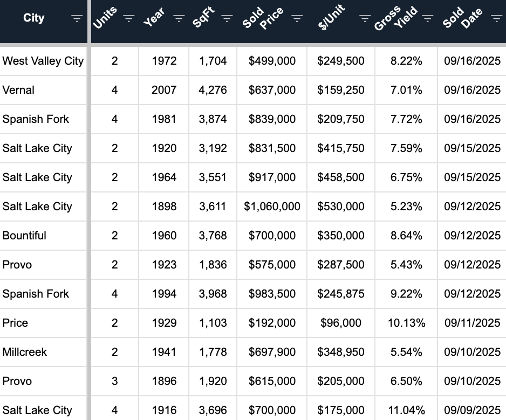Select the West Valley City cell
506x420 pixels.
click(43, 61)
